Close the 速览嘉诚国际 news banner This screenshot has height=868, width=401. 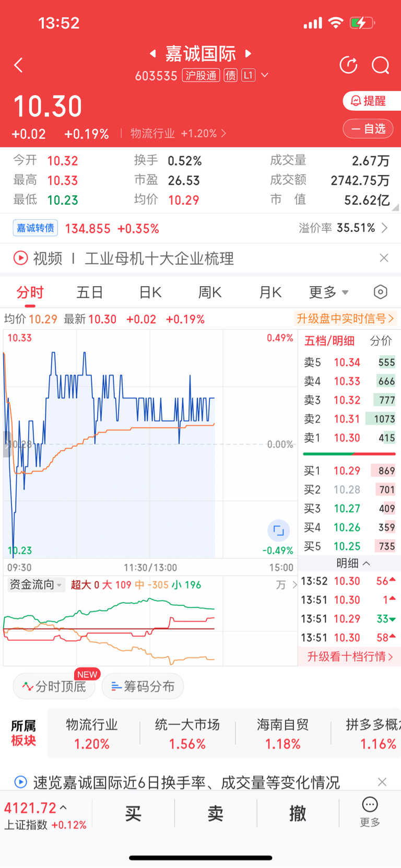pyautogui.click(x=382, y=782)
